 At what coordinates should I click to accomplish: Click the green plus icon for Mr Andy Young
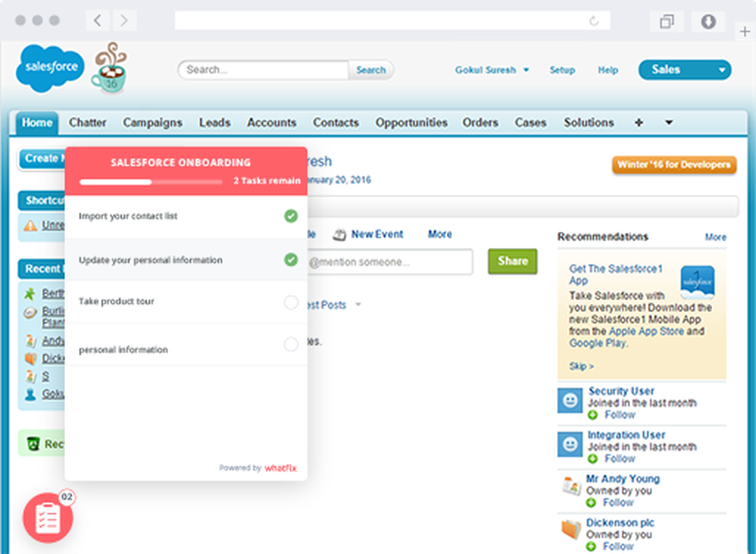click(591, 503)
